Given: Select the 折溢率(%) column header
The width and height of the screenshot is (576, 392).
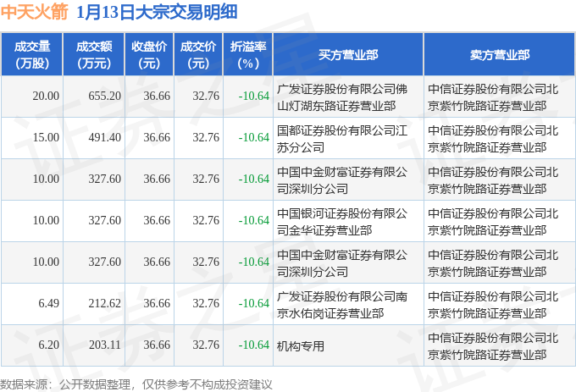Looking at the screenshot, I should pyautogui.click(x=248, y=55).
